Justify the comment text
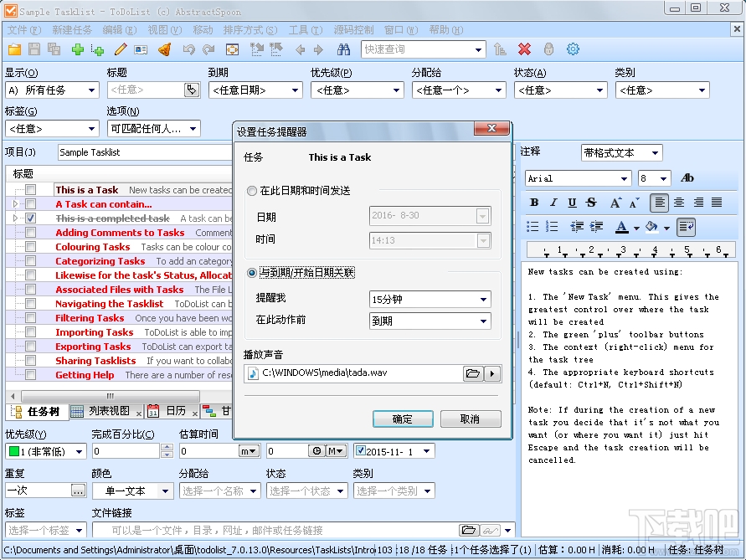The width and height of the screenshot is (746, 560). pyautogui.click(x=717, y=203)
